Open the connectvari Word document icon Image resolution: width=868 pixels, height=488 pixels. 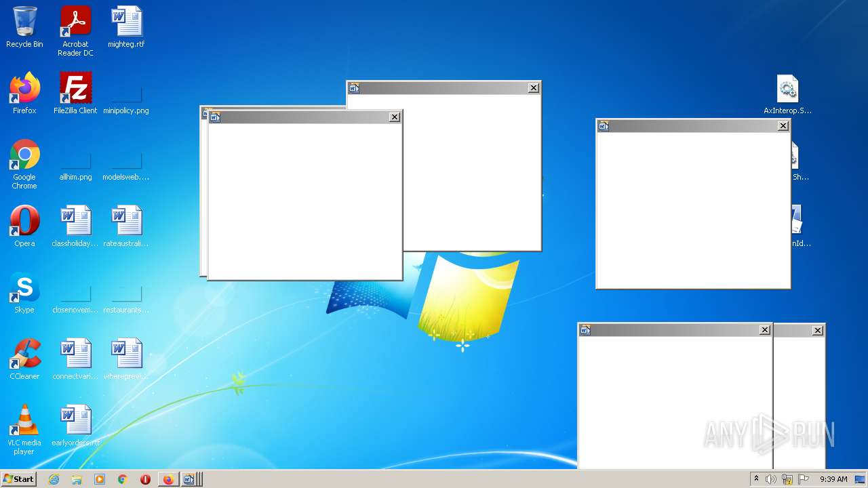click(75, 359)
